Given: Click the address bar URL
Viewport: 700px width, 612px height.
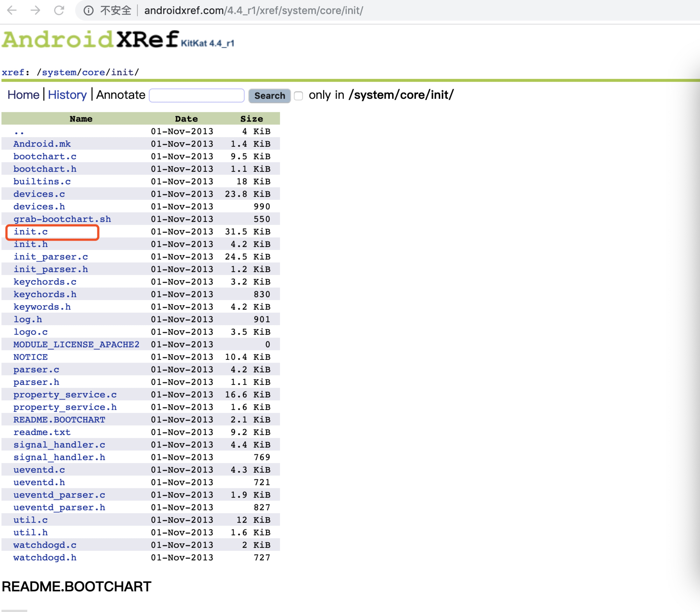Looking at the screenshot, I should pos(253,11).
